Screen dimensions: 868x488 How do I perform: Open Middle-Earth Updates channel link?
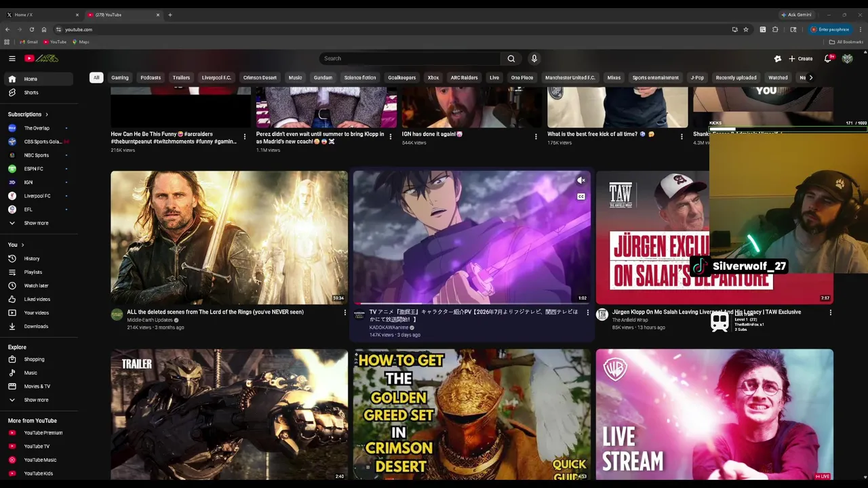point(150,320)
